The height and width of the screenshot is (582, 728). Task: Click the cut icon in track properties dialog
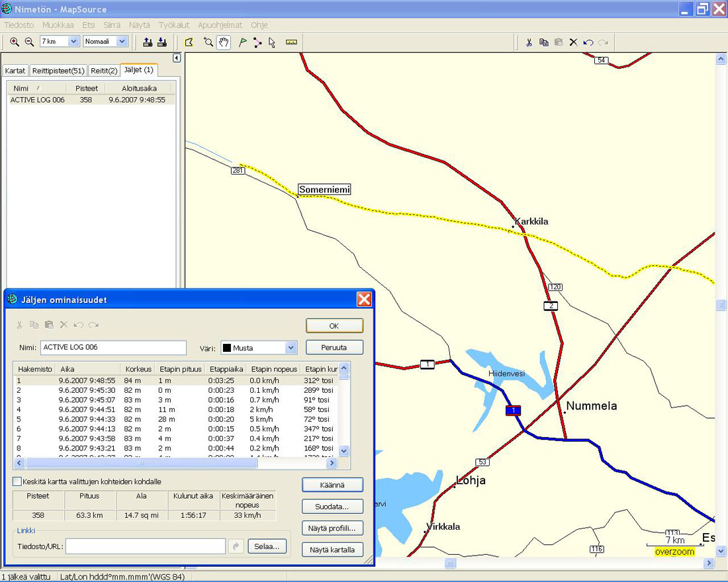pyautogui.click(x=19, y=325)
